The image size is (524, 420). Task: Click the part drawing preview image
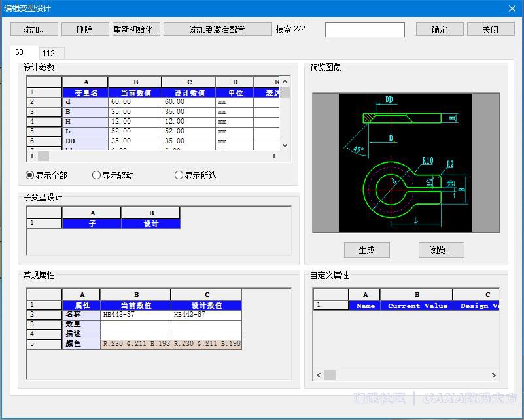405,162
